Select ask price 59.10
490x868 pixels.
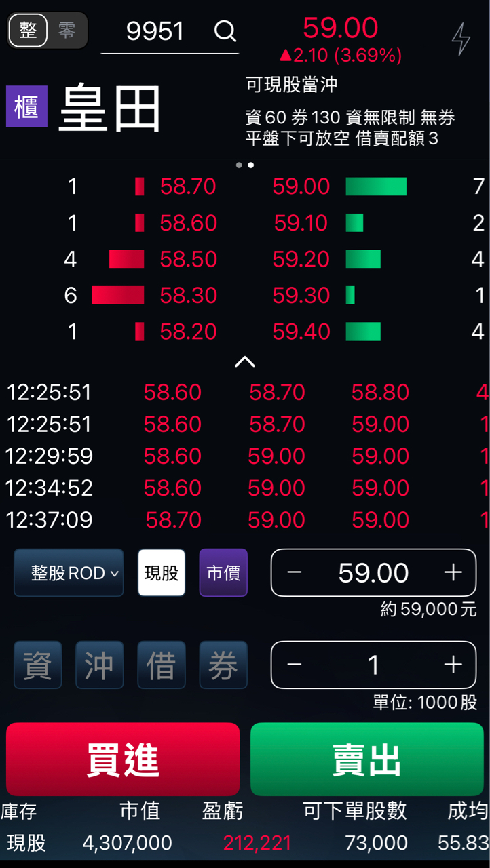(301, 223)
